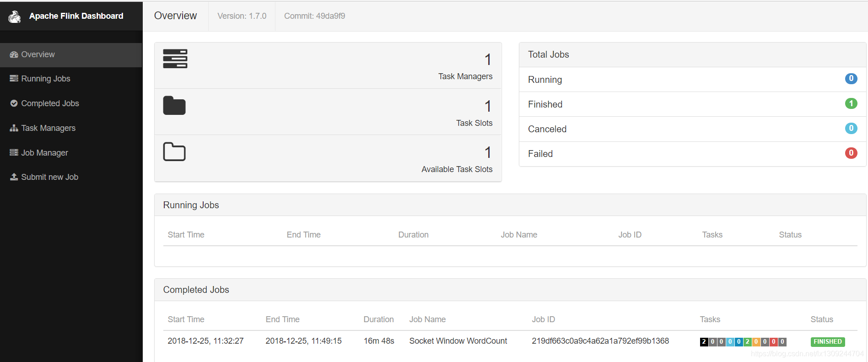Click Duration header in Completed Jobs table

tap(378, 319)
